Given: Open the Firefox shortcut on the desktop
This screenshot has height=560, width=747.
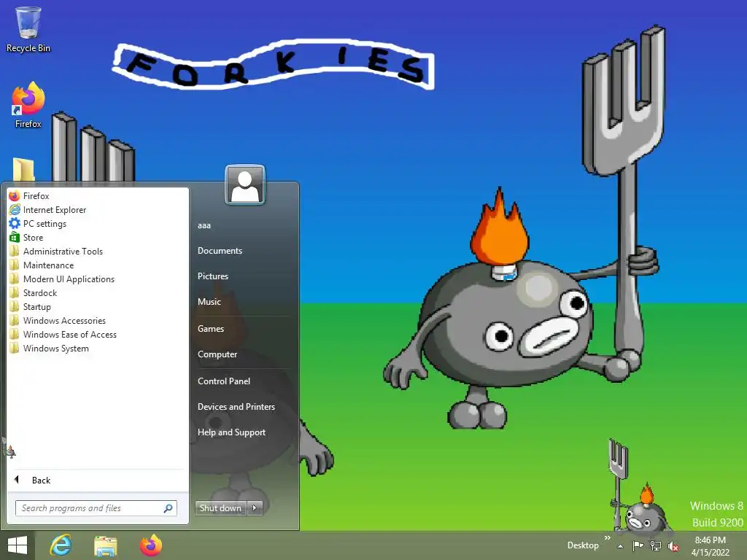Looking at the screenshot, I should pyautogui.click(x=28, y=105).
